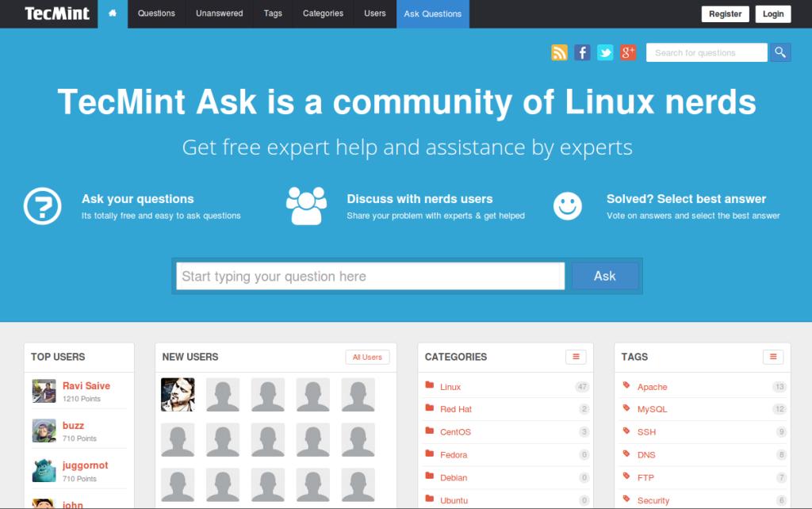Click the tag icon beside SSH

[x=626, y=431]
